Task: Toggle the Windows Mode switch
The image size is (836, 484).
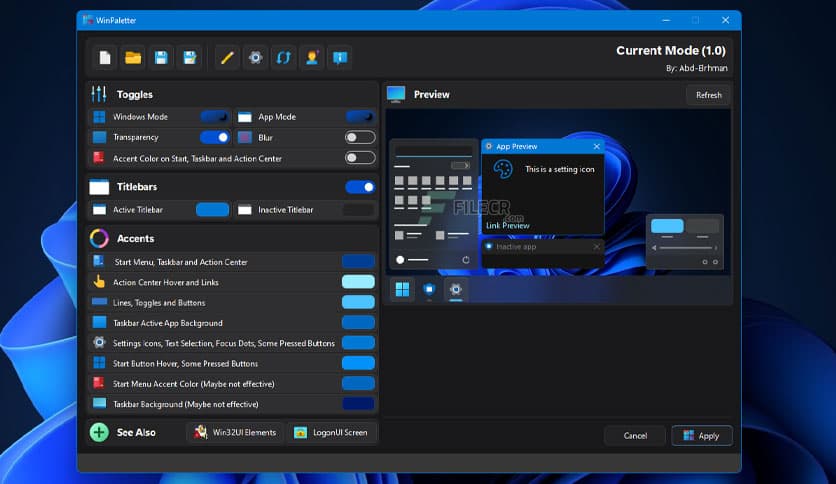Action: click(214, 117)
